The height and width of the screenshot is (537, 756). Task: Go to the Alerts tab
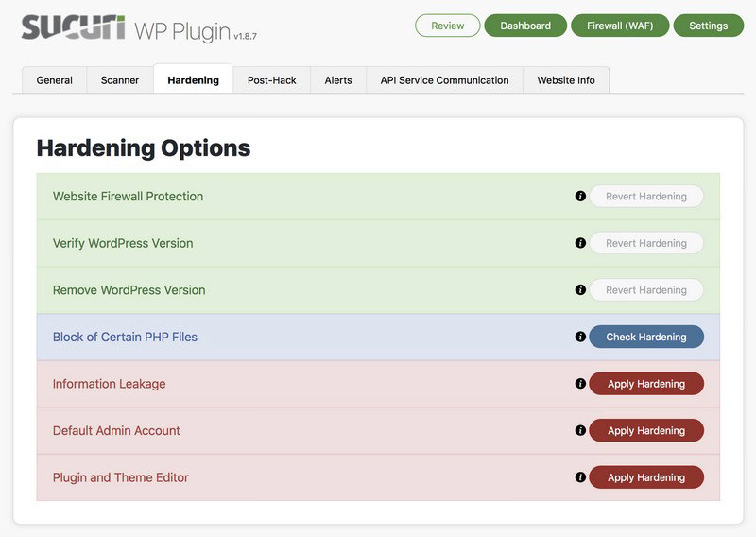click(x=338, y=80)
